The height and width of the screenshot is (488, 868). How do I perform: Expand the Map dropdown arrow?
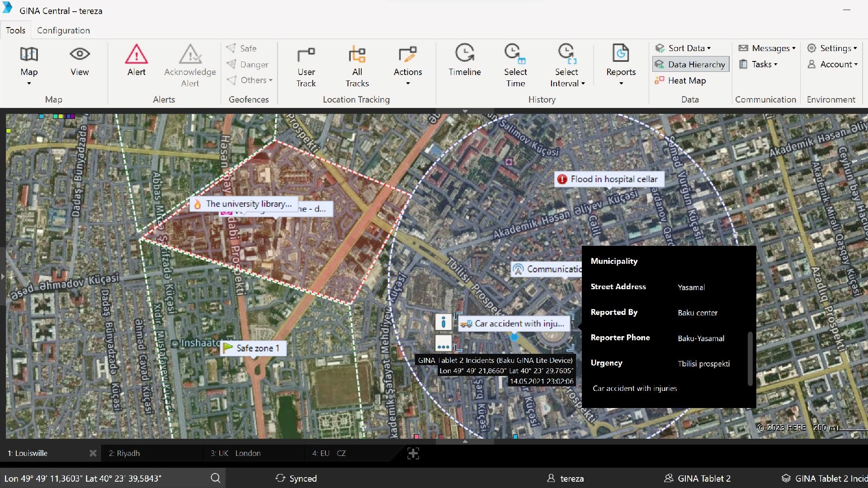click(x=29, y=84)
